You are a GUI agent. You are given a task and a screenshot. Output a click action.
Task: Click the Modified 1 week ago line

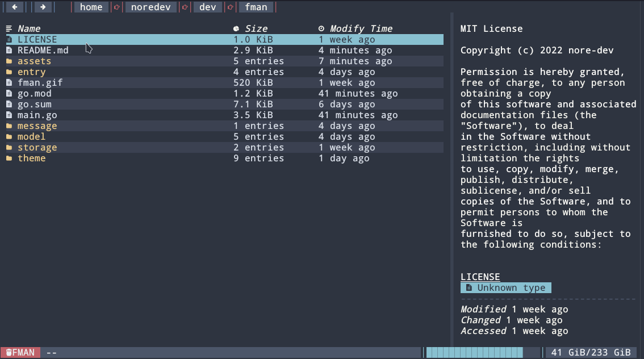point(514,310)
